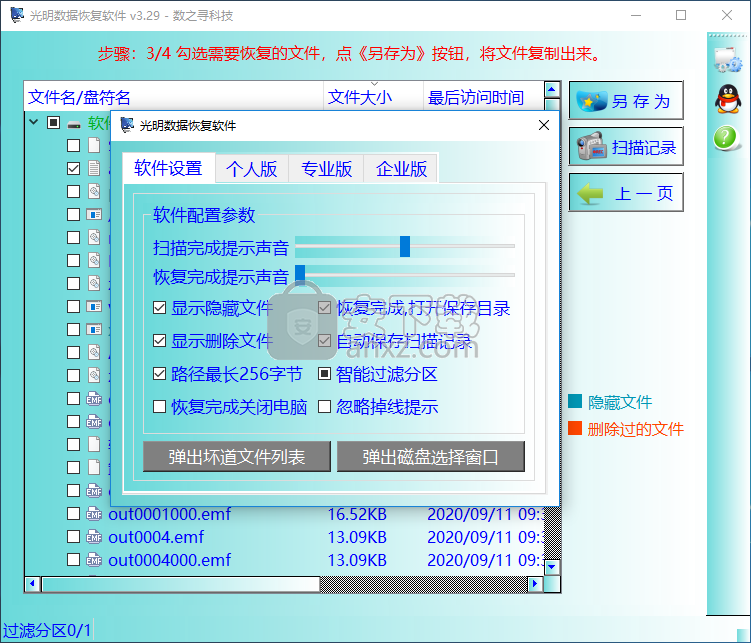
Task: Toggle 路径最长256字节 checkbox
Action: (x=159, y=374)
